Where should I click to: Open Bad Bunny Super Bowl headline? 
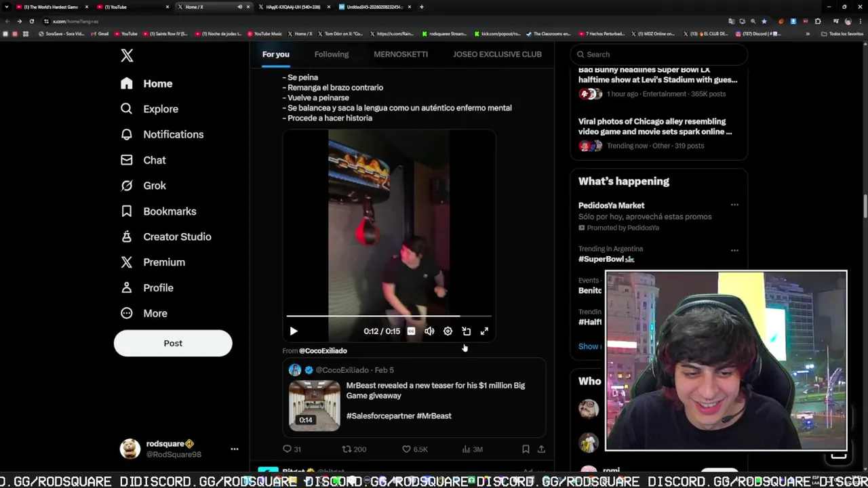[658, 75]
